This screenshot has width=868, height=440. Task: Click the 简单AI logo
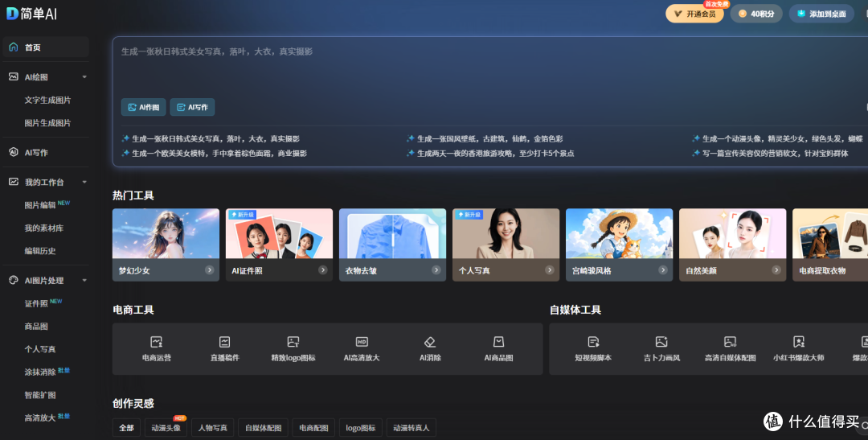pos(31,14)
